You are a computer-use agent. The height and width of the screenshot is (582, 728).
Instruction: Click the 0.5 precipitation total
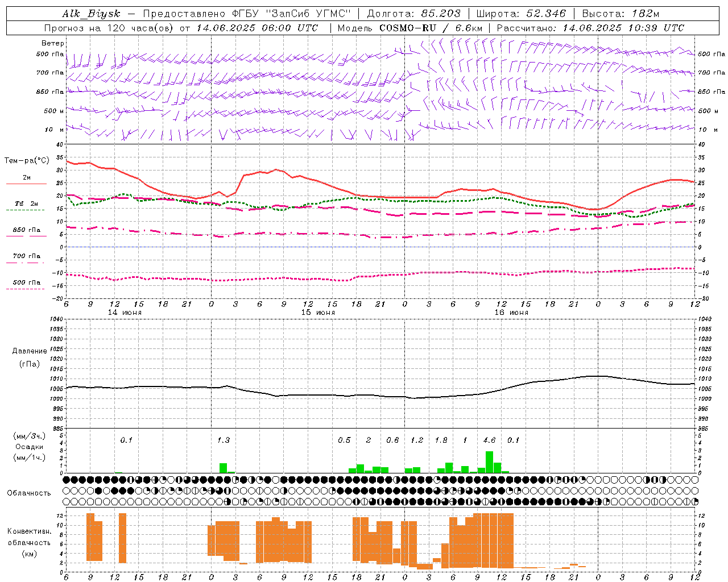(344, 440)
